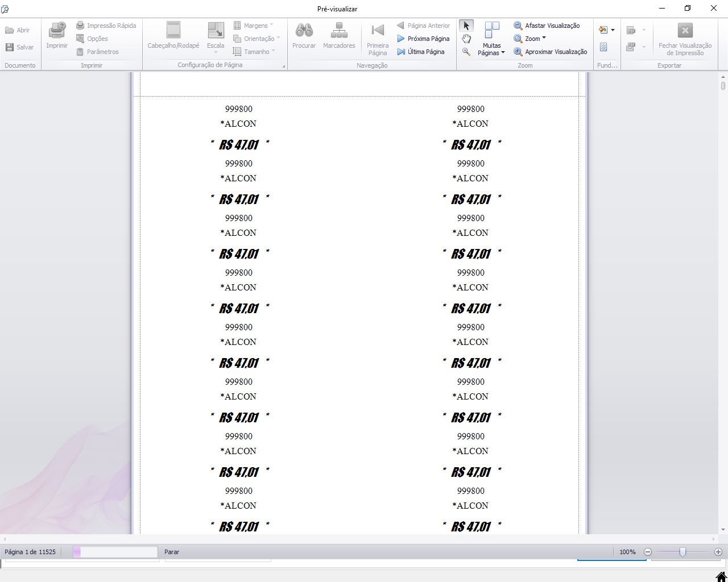The width and height of the screenshot is (728, 582).
Task: Click the Documento group label
Action: click(20, 65)
